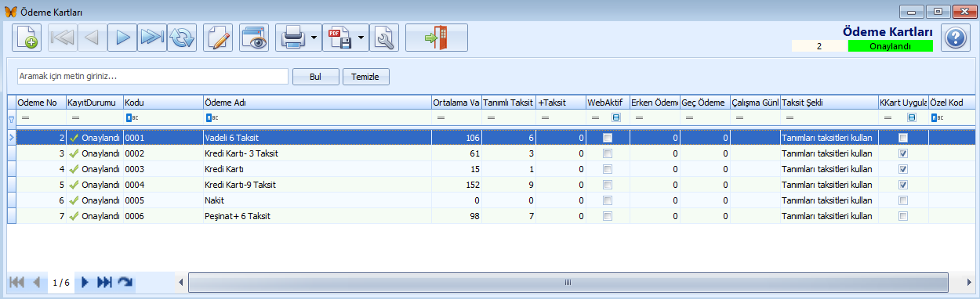Exit the form using the door icon
Image resolution: width=980 pixels, height=299 pixels.
[436, 38]
